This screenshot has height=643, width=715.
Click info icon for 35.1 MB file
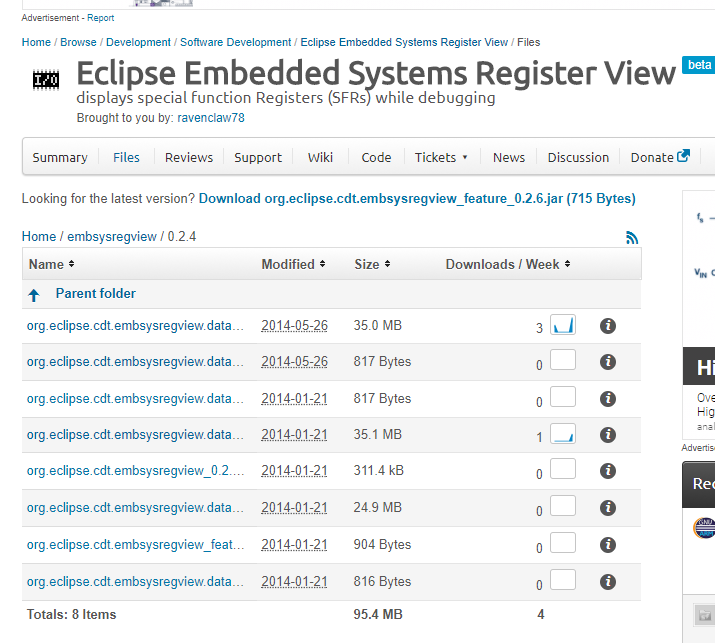click(x=607, y=435)
